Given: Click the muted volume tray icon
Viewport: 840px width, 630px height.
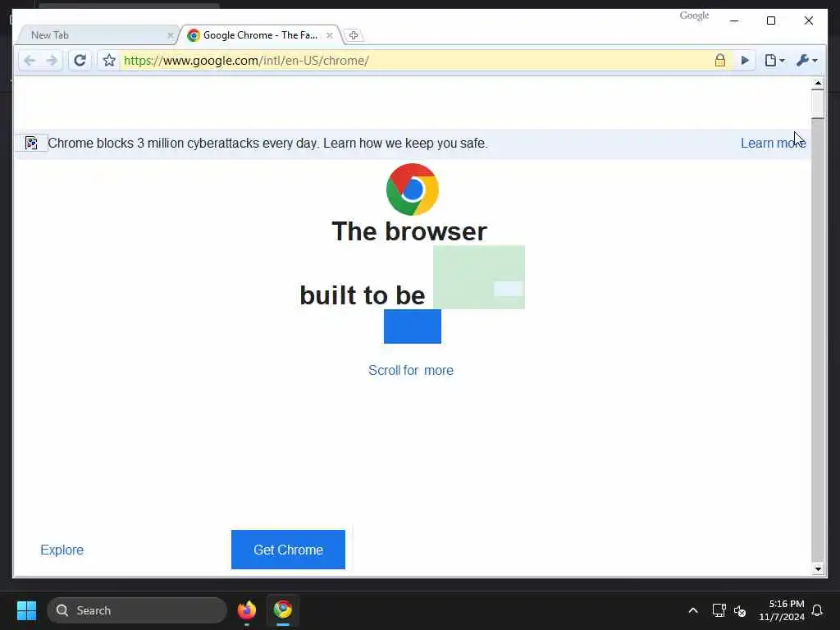Looking at the screenshot, I should (x=741, y=610).
